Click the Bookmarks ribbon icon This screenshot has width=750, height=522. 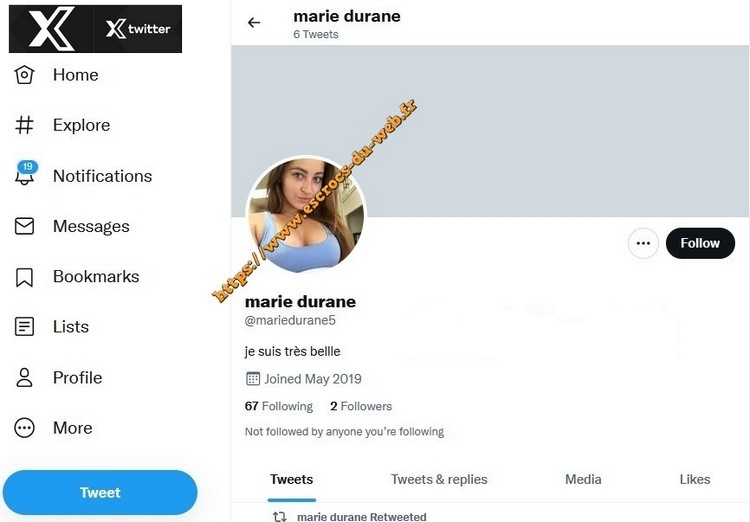point(25,277)
